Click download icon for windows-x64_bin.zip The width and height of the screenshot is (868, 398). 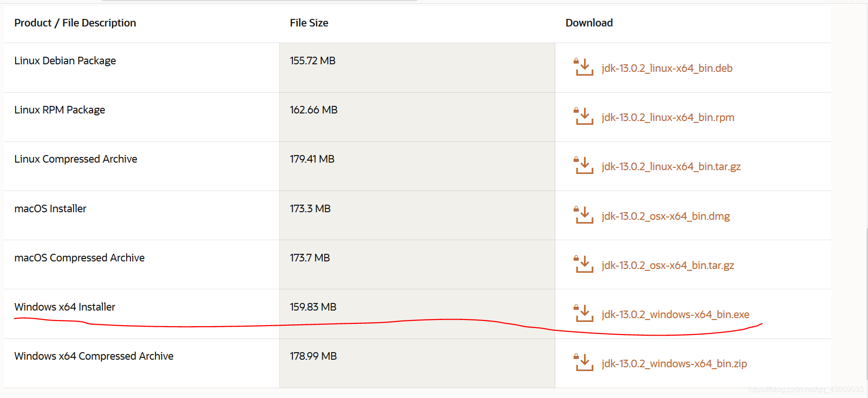click(584, 363)
